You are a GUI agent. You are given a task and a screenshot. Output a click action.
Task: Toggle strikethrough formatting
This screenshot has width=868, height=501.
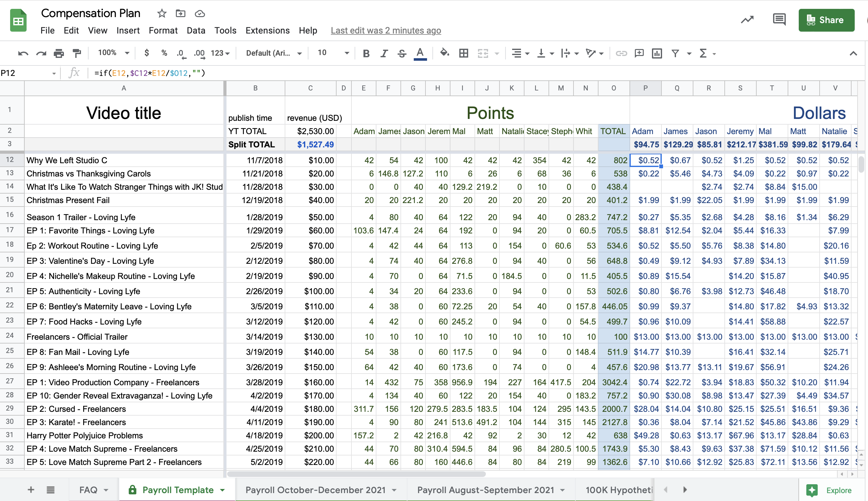click(401, 53)
